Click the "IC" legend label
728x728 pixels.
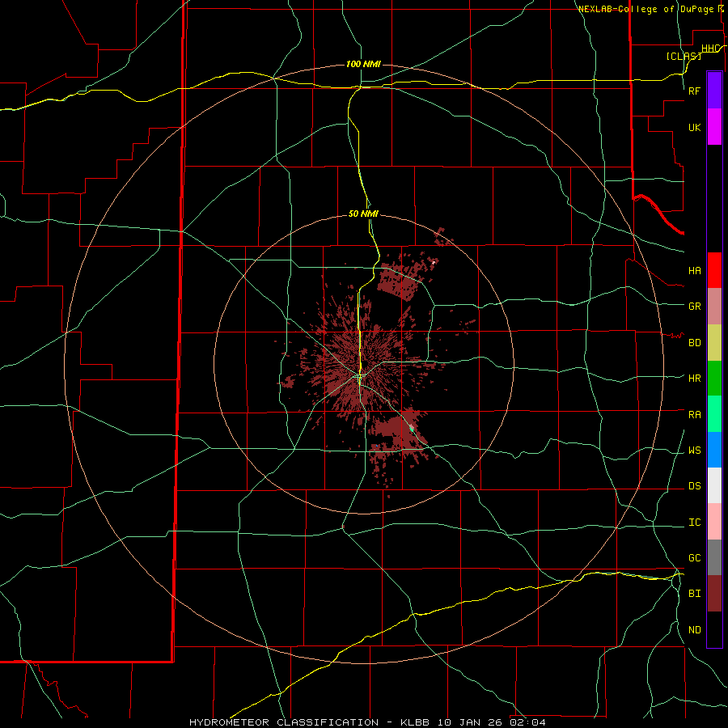[x=694, y=523]
